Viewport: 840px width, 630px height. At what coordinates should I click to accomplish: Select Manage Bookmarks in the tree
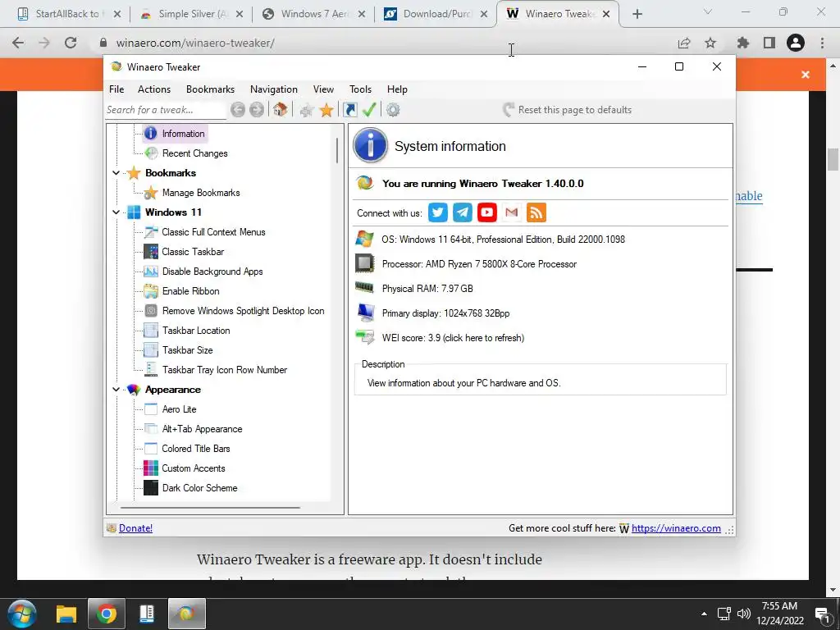pos(201,193)
